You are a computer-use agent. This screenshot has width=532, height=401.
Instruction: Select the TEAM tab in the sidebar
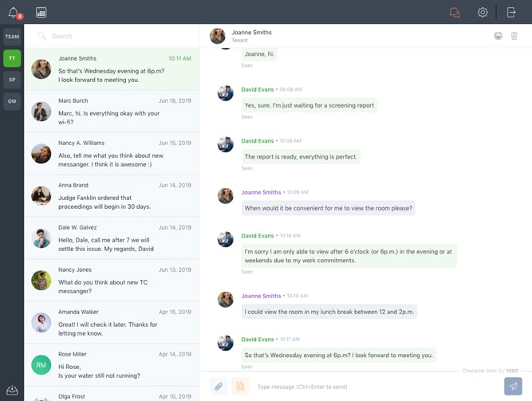[12, 37]
